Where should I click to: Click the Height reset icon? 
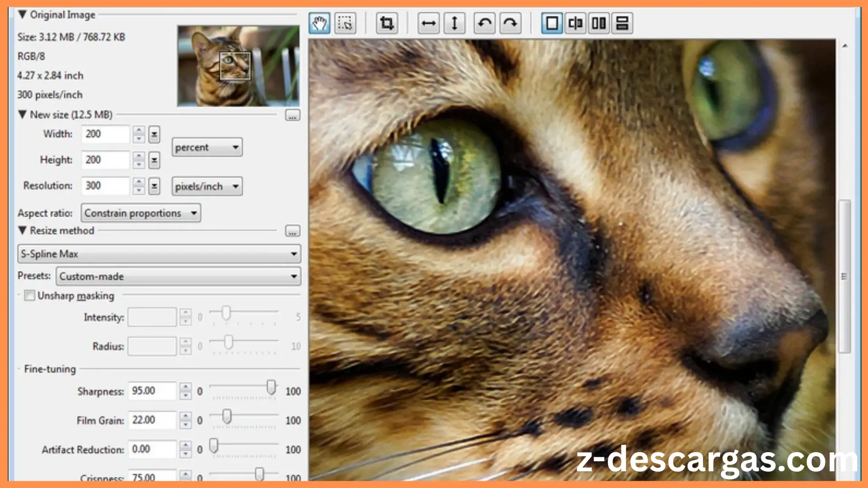tap(154, 160)
